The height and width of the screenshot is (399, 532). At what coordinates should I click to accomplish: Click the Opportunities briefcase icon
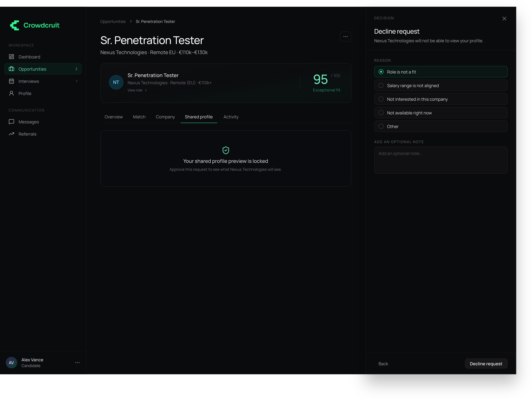coord(11,69)
